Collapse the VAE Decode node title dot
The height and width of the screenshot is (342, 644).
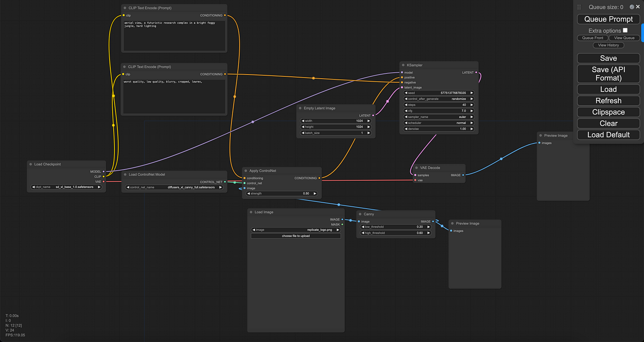click(416, 168)
